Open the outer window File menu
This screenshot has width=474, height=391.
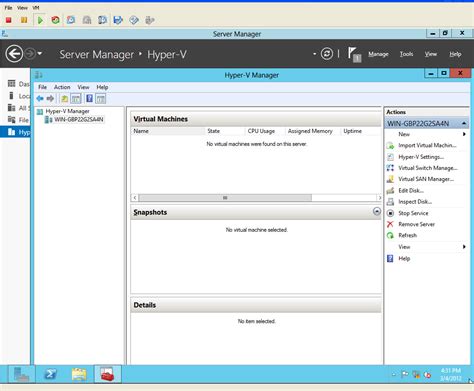(x=8, y=8)
